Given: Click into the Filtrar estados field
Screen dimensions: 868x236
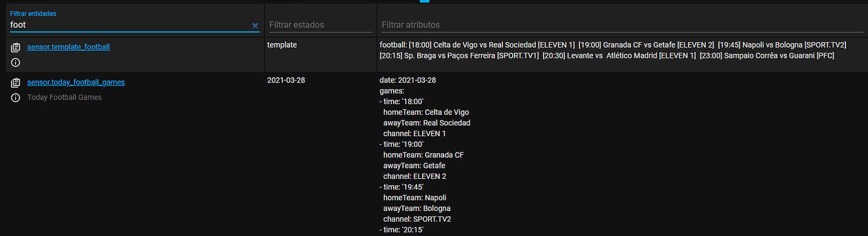Looking at the screenshot, I should click(x=320, y=25).
